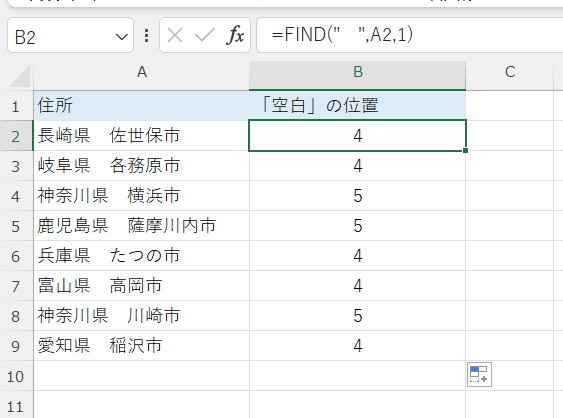Click the Select All corner triangle
This screenshot has height=418, width=563.
[x=19, y=76]
